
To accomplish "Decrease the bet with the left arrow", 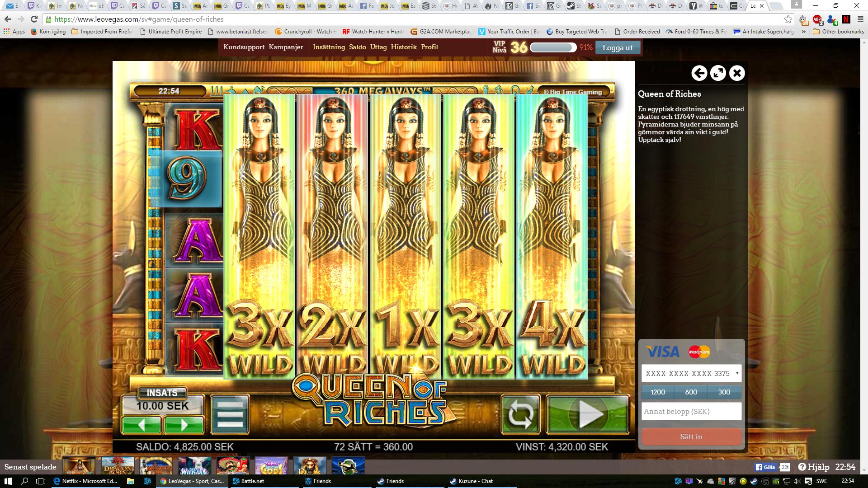I will pyautogui.click(x=141, y=425).
